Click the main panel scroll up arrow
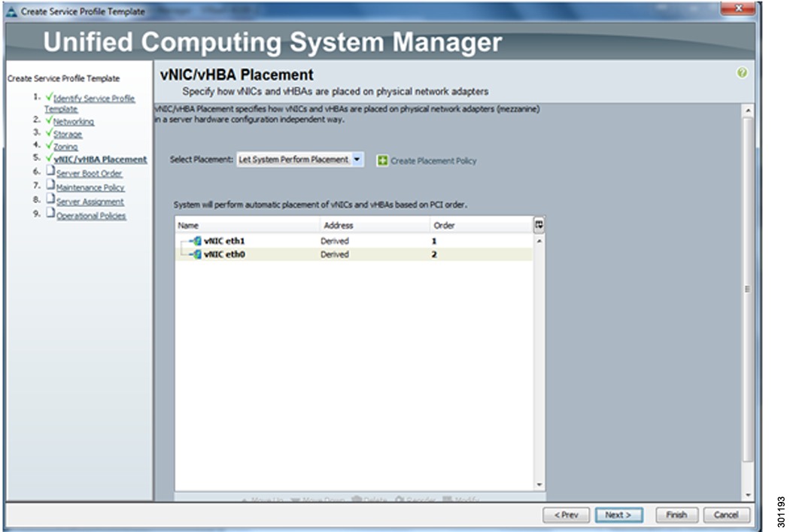The width and height of the screenshot is (790, 532). click(748, 111)
